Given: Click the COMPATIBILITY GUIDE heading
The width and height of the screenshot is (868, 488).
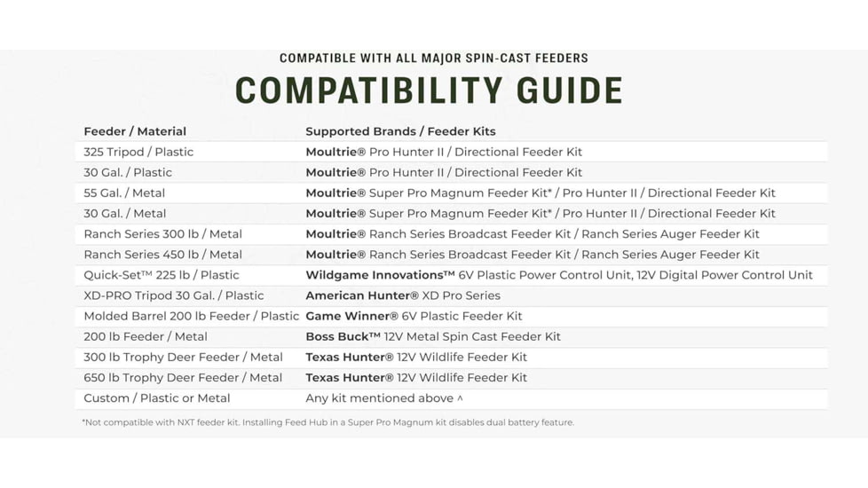Looking at the screenshot, I should 429,91.
